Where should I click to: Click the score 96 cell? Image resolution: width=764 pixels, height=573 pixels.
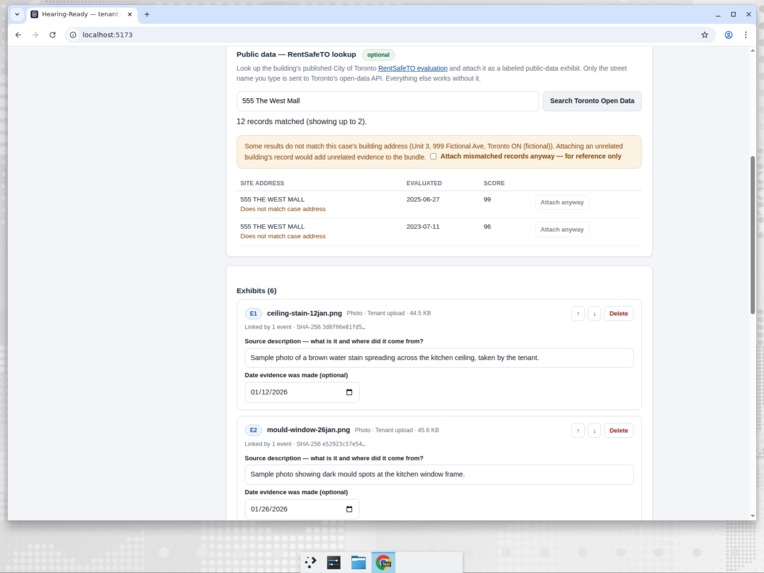(x=487, y=227)
